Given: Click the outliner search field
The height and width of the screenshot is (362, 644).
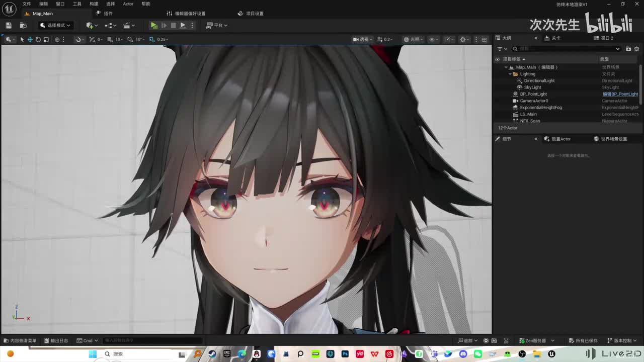Looking at the screenshot, I should tap(567, 49).
